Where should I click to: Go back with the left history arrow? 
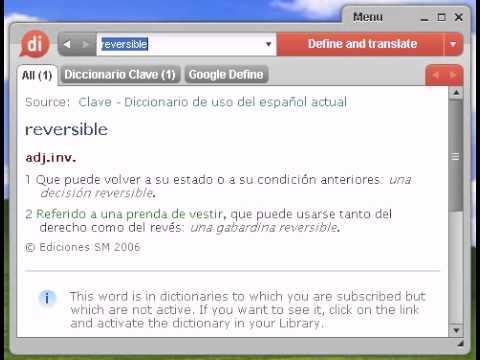[67, 44]
